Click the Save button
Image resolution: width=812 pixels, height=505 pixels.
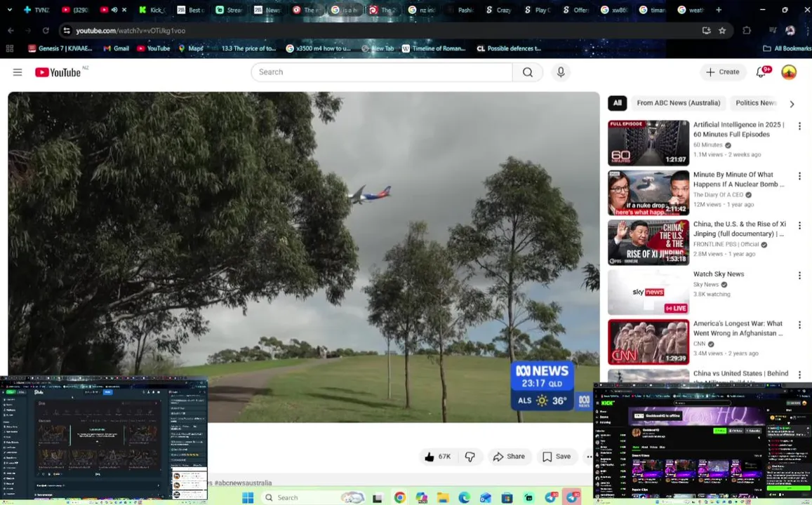pos(557,457)
